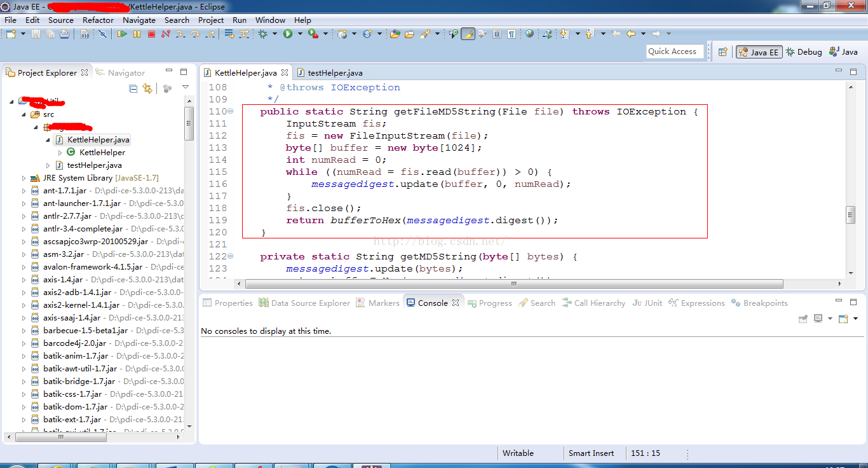Viewport: 868px width, 468px height.
Task: Fold the getFileMD5String method at line 110
Action: 231,111
